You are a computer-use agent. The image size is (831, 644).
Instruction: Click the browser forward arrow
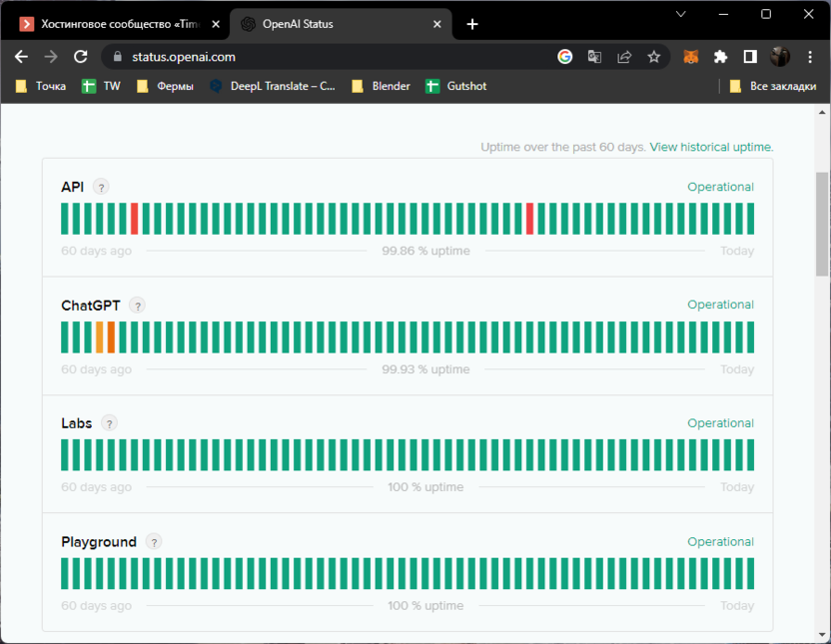51,57
